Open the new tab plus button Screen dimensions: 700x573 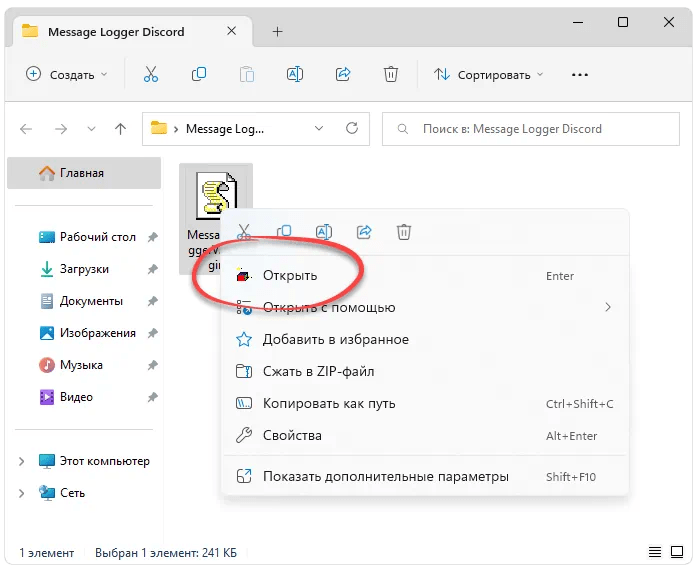pos(277,32)
